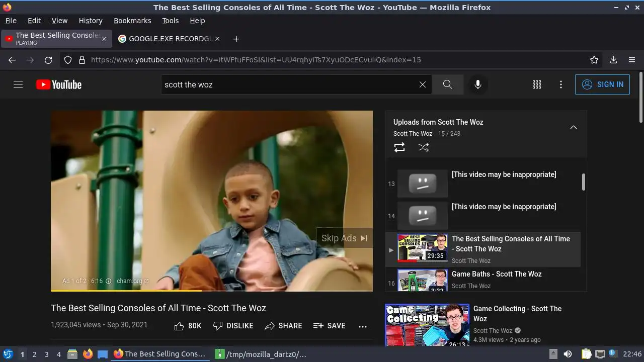Open the Scott The Woz playlist channel link
This screenshot has height=362, width=644.
pos(413,134)
